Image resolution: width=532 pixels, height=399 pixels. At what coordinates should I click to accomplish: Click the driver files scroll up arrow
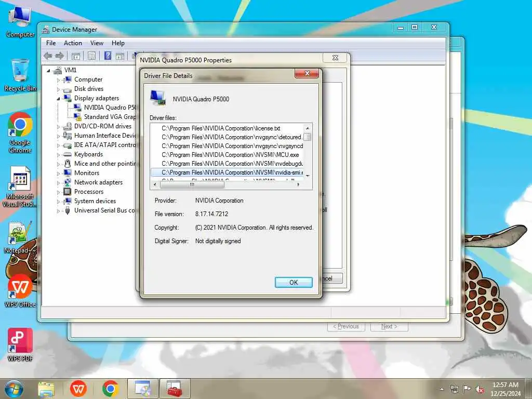pyautogui.click(x=308, y=128)
